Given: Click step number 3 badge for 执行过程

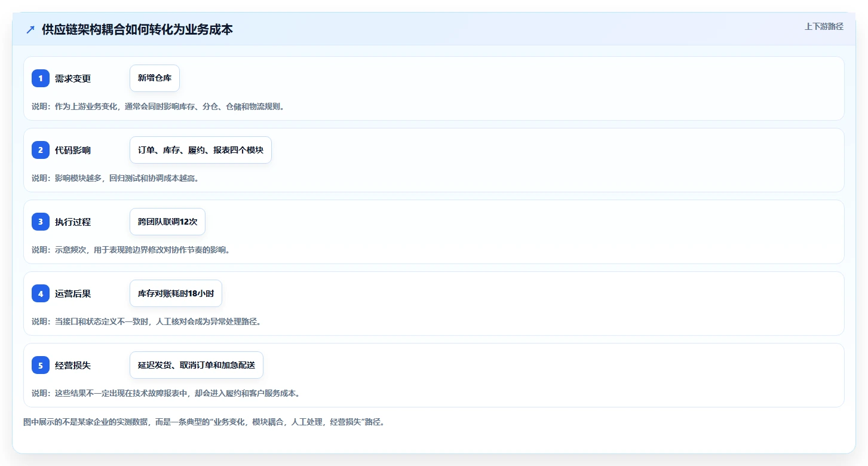Looking at the screenshot, I should coord(41,222).
